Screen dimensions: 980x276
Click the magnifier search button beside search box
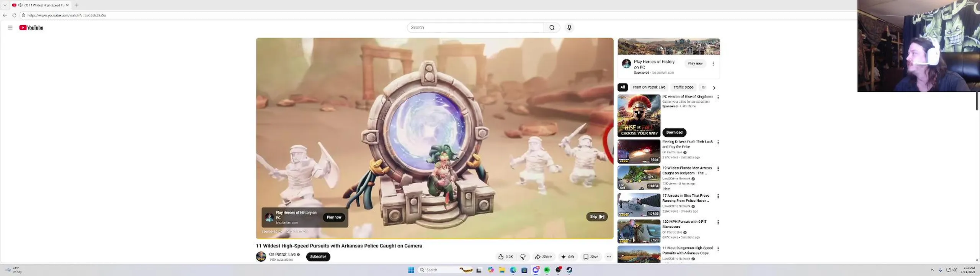click(x=552, y=28)
